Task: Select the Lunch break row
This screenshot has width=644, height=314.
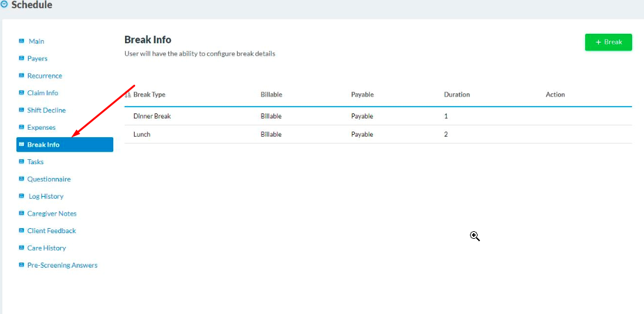Action: (x=142, y=134)
